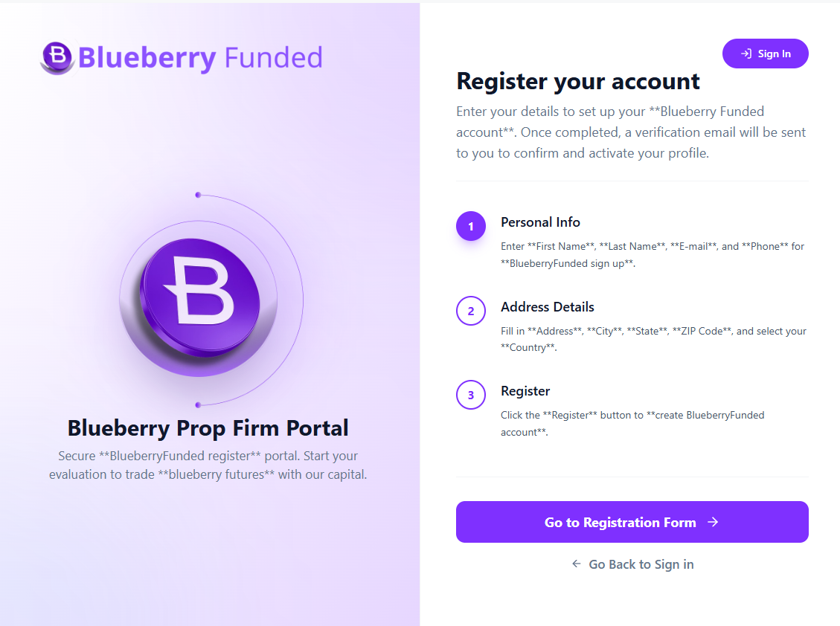
Task: Click the right arrow on Go to Registration Form
Action: click(x=712, y=522)
